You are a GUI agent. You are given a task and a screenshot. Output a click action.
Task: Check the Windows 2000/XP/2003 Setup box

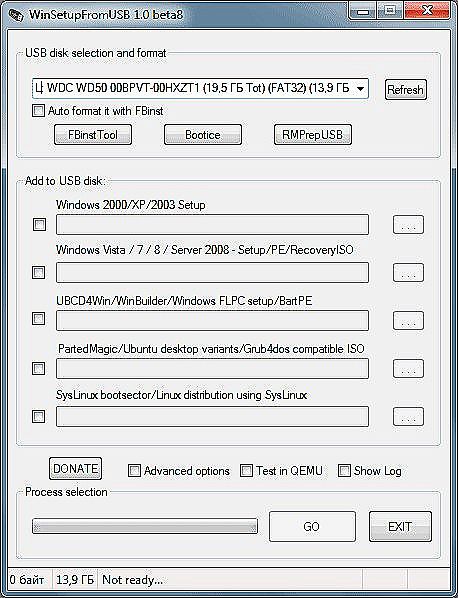point(39,225)
